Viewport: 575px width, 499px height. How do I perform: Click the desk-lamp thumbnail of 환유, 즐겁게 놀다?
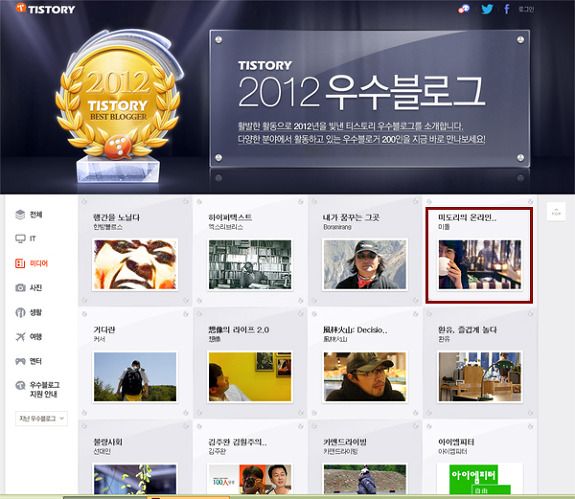[x=480, y=377]
